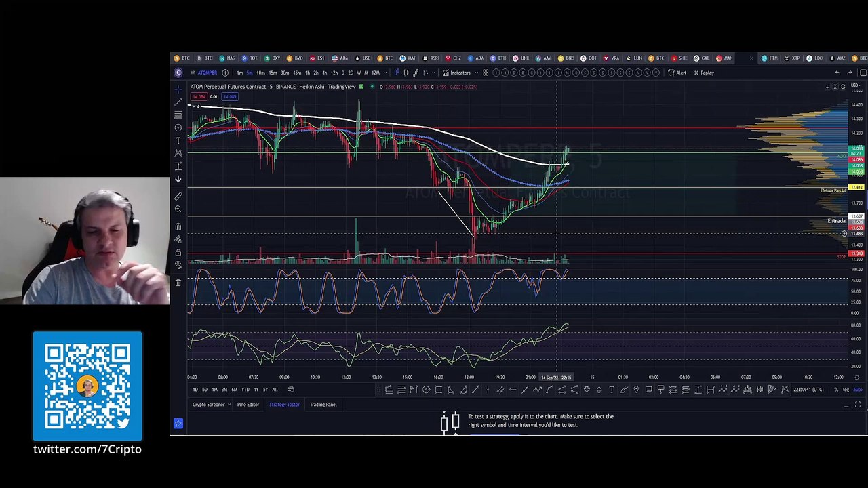Select the 15m timeframe
Image resolution: width=868 pixels, height=488 pixels.
273,73
